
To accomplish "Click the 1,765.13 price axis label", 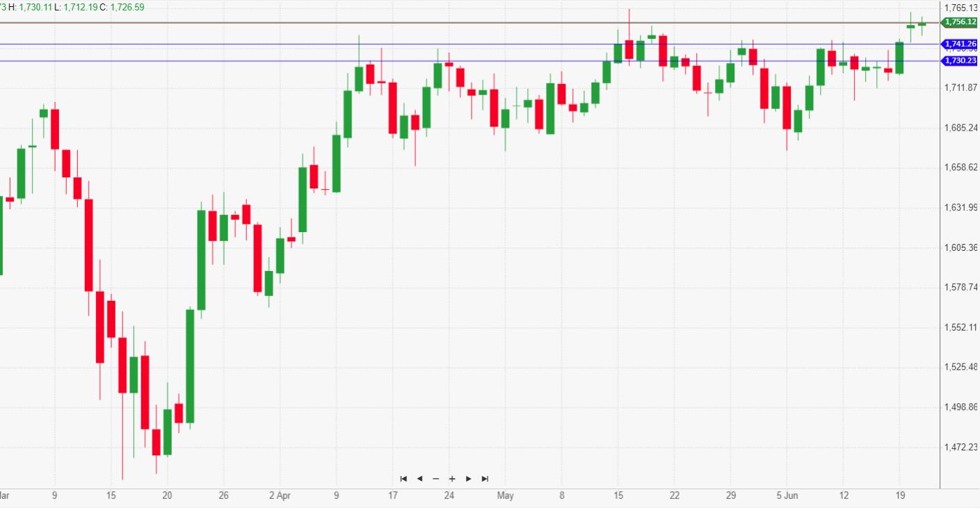I will pyautogui.click(x=962, y=8).
